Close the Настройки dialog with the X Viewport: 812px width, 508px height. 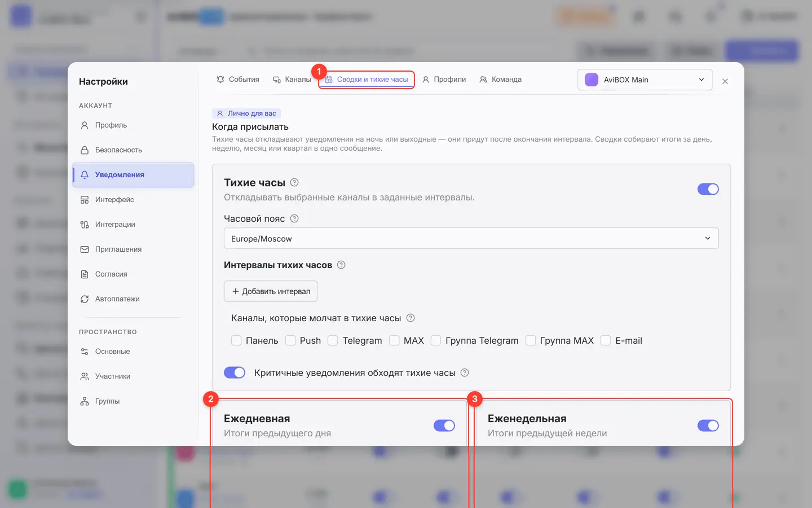(725, 81)
